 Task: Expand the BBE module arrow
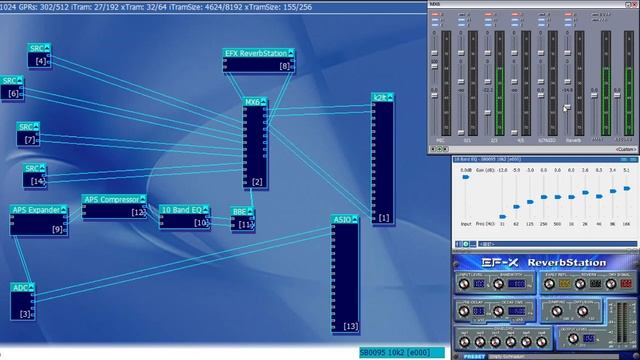pos(250,211)
